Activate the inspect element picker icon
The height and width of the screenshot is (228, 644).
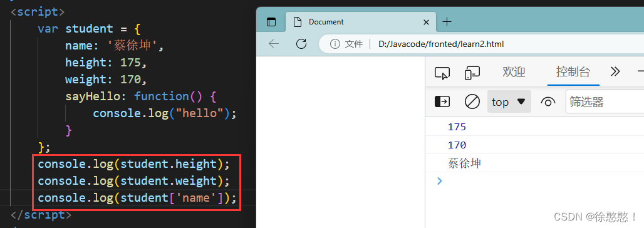(x=442, y=73)
